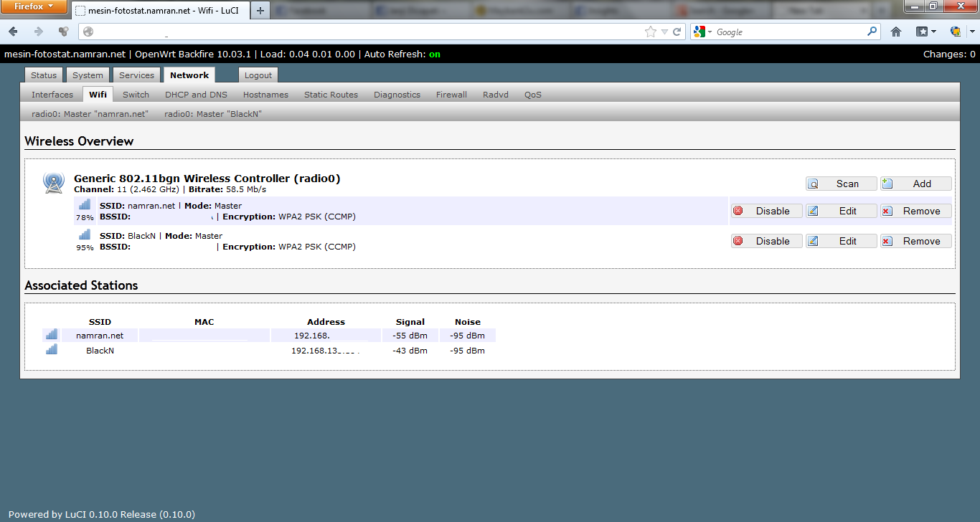Toggle Auto Refresh on indicator
Image resolution: width=980 pixels, height=522 pixels.
(x=434, y=54)
